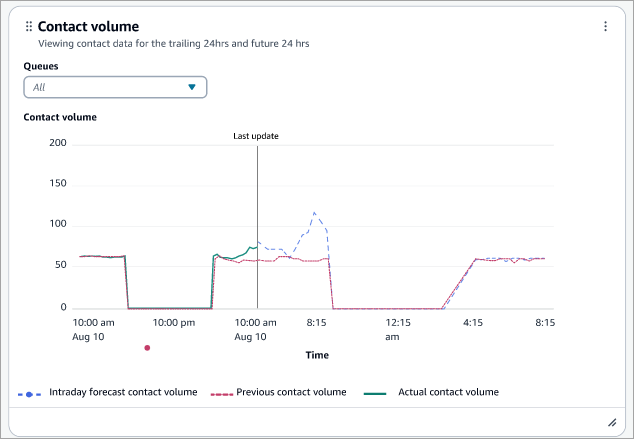Click the Last update label above chart

click(x=256, y=136)
